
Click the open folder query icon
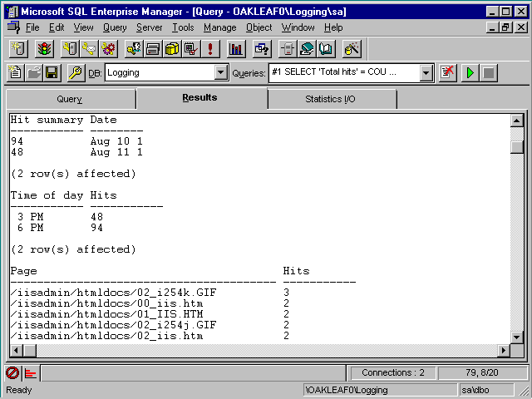[x=33, y=73]
